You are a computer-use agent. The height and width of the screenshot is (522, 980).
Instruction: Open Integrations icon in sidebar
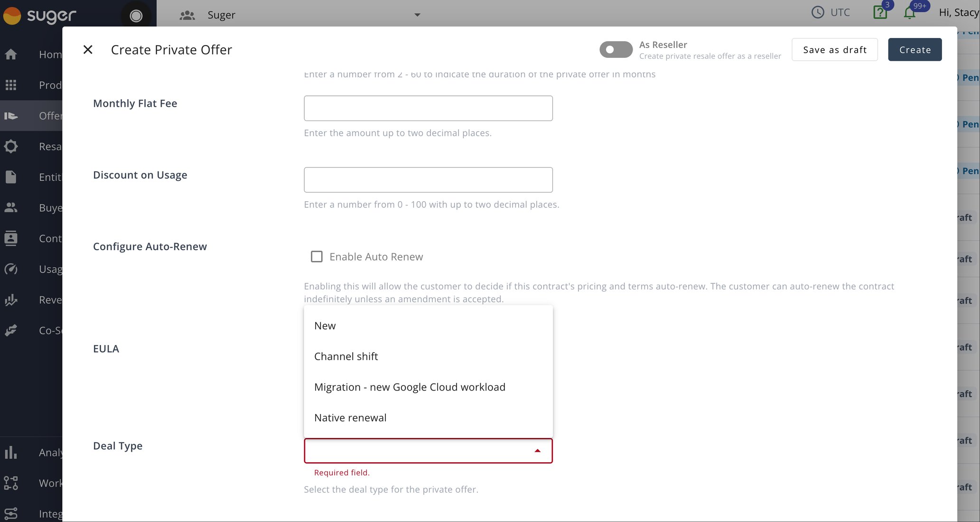[11, 513]
